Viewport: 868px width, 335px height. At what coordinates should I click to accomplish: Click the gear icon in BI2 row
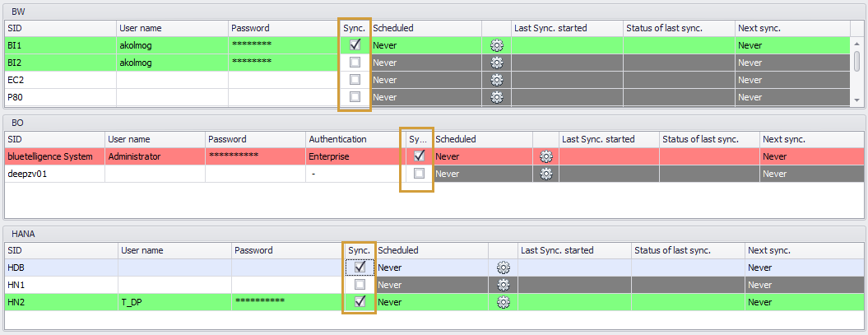pos(496,63)
